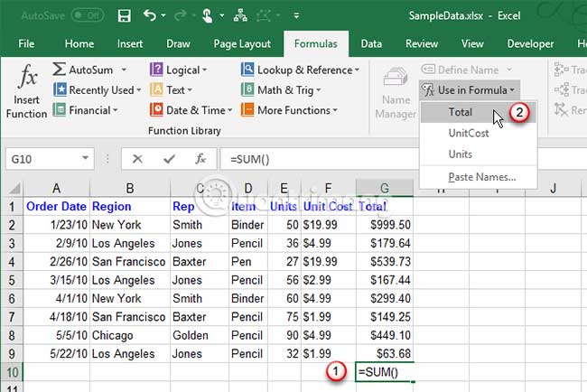
Task: Expand the AutoSum dropdown arrow
Action: pos(124,70)
